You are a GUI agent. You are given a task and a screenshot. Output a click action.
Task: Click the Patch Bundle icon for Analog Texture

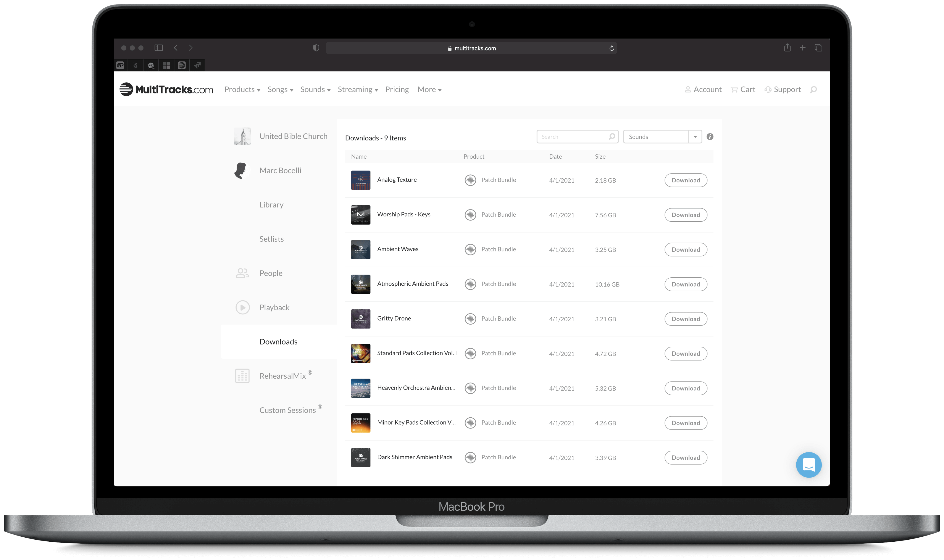470,180
